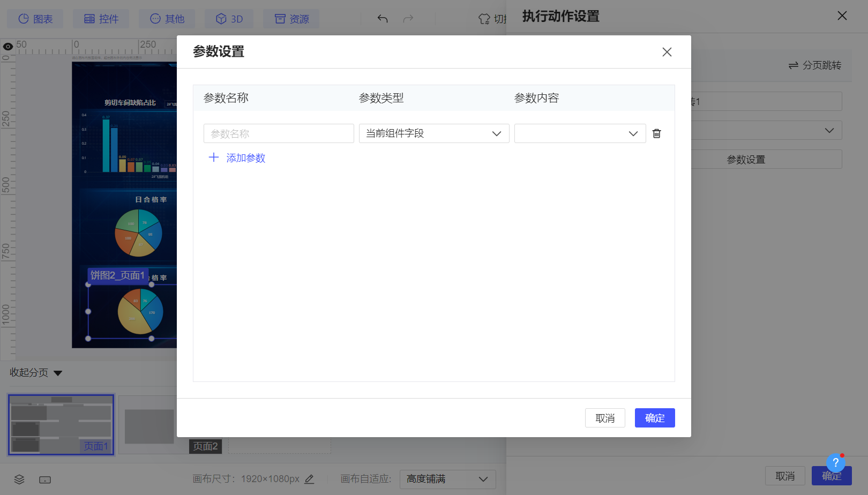Click the 参数名称 column header
This screenshot has width=868, height=495.
(x=226, y=98)
